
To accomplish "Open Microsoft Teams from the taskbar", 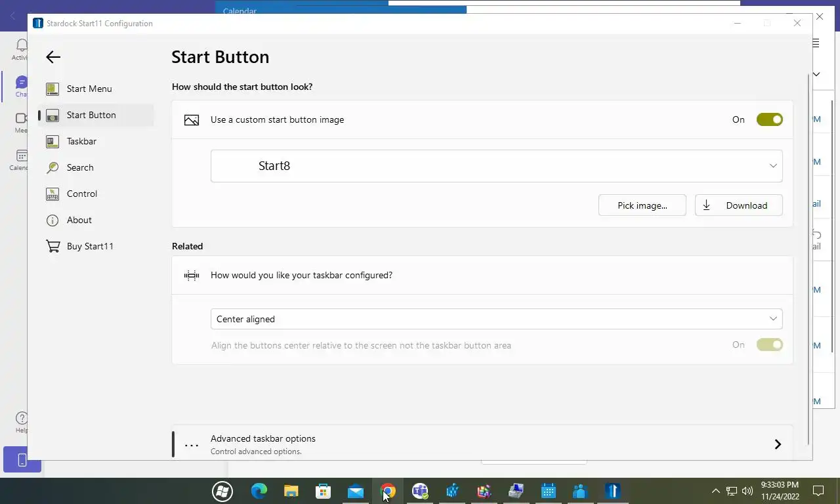I will pos(420,491).
